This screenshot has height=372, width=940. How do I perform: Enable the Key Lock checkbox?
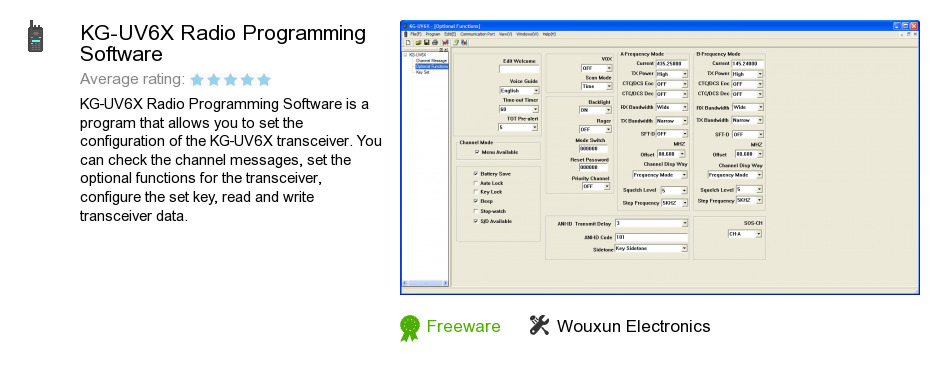(475, 192)
